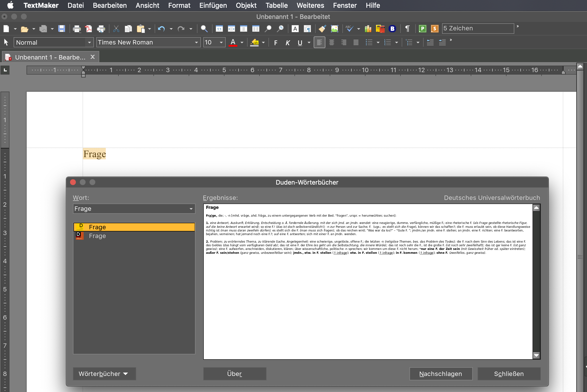Open print preview in the toolbar

pos(101,29)
